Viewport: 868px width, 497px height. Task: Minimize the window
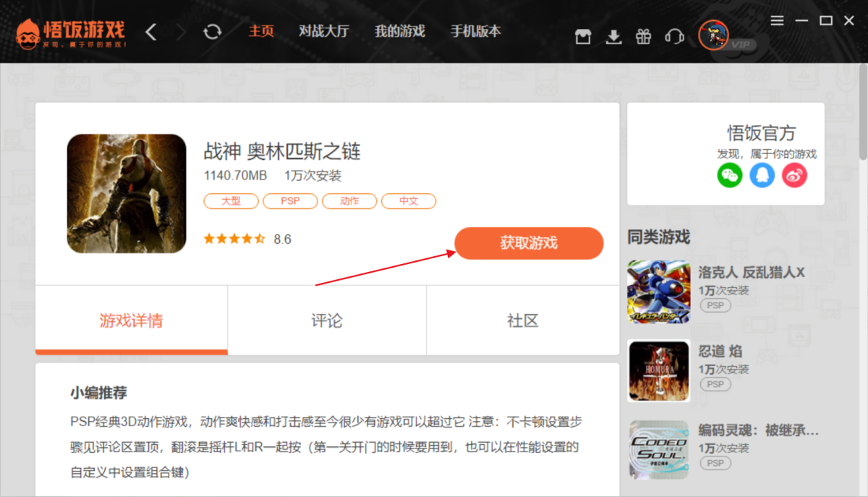[x=802, y=20]
